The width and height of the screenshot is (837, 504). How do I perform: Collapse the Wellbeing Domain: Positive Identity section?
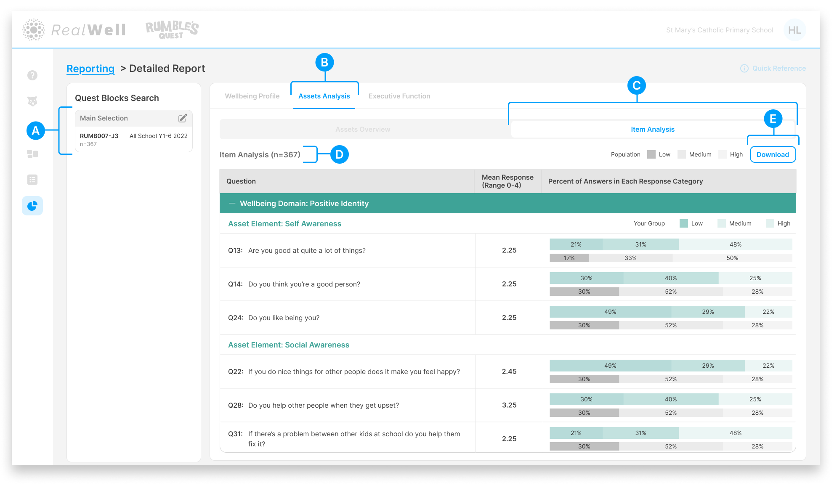click(232, 204)
